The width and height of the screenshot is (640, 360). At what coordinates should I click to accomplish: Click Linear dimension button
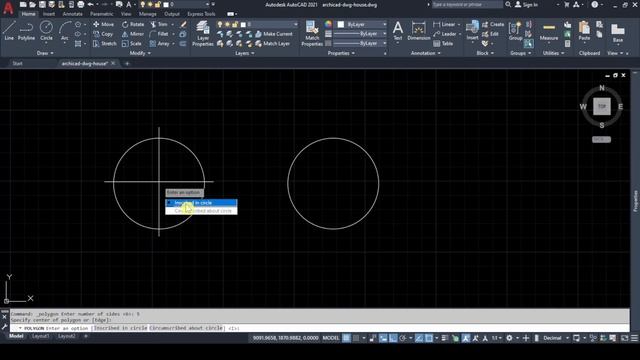click(444, 24)
